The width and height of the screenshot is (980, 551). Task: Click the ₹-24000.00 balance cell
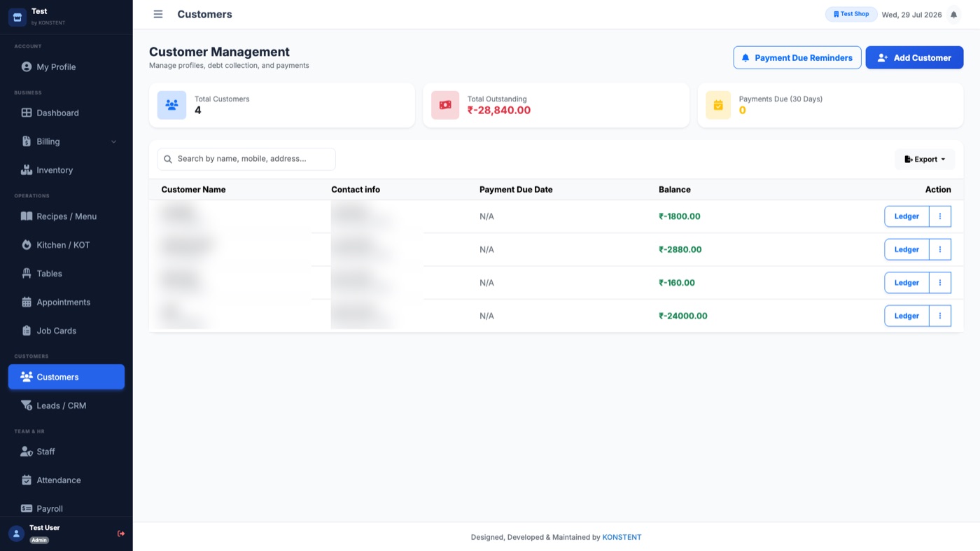(x=683, y=316)
